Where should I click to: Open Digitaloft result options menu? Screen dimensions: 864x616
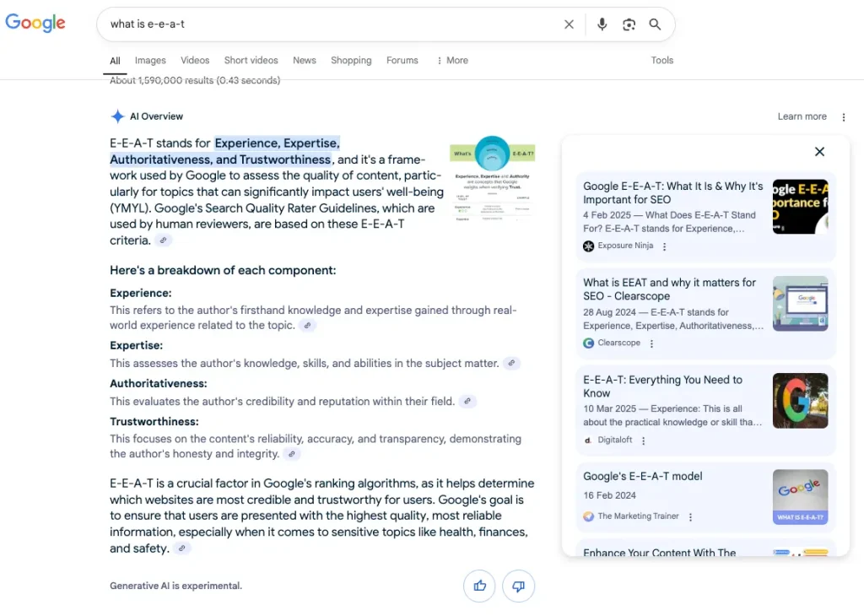[x=643, y=440]
